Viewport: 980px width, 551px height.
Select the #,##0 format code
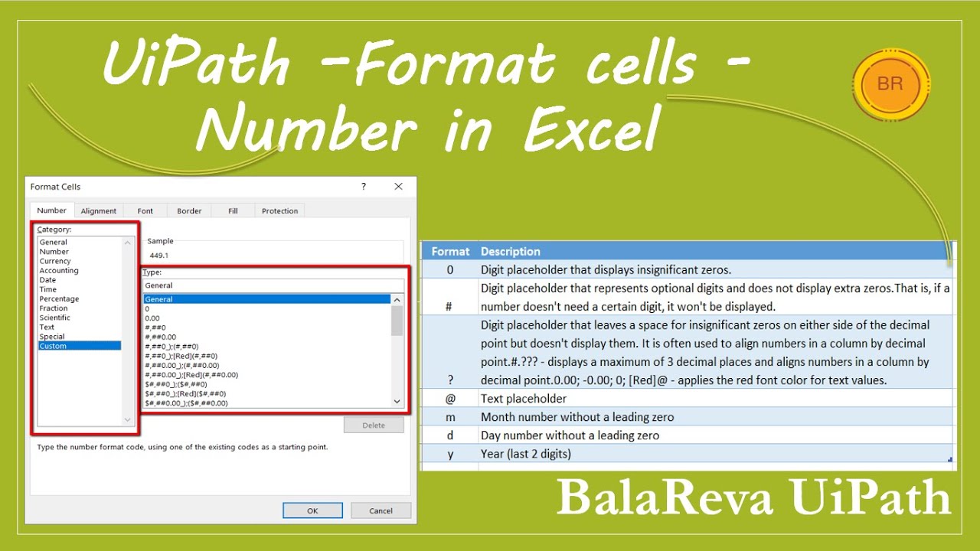267,328
